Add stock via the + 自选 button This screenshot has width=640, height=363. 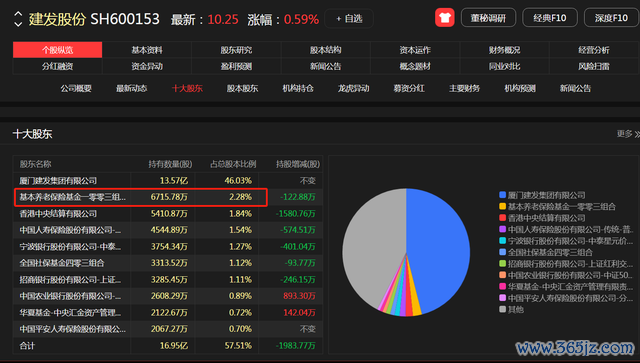coord(349,18)
